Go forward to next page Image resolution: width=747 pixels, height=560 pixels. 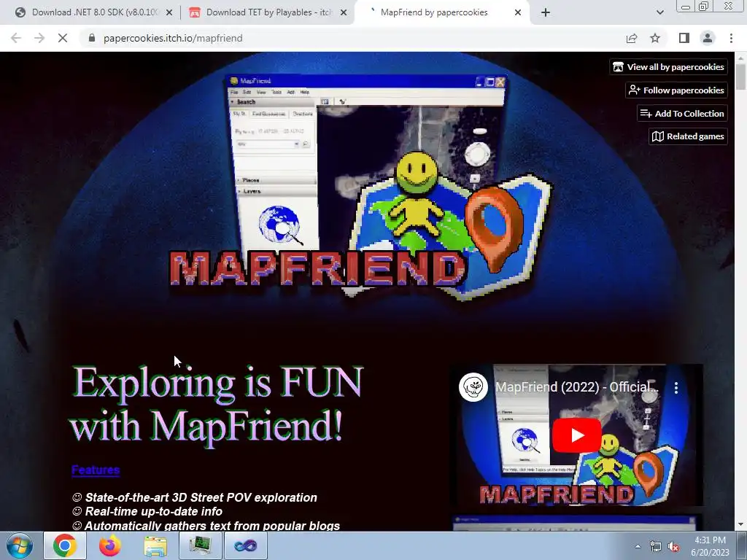39,38
